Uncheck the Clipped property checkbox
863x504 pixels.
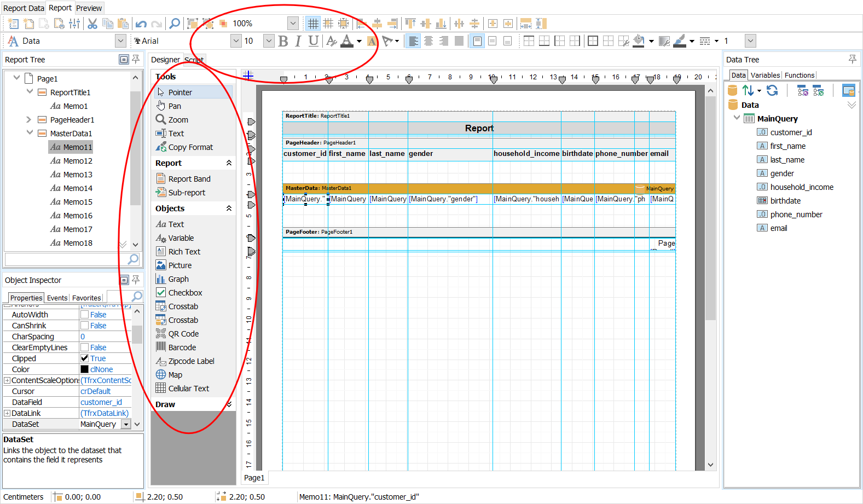click(x=85, y=358)
